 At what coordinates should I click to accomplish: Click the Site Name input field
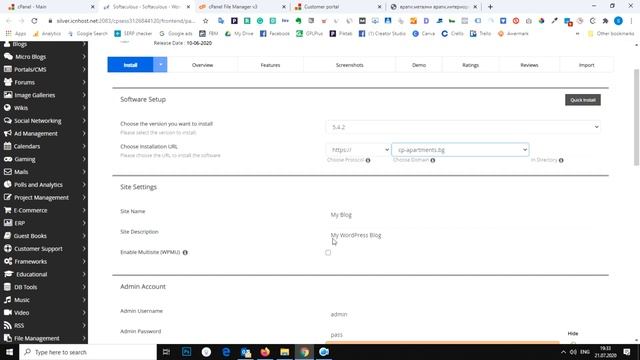click(x=463, y=215)
